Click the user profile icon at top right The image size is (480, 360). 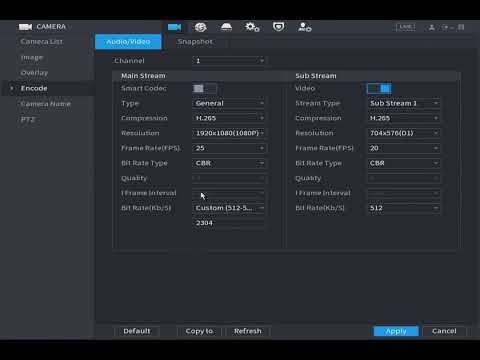click(431, 27)
